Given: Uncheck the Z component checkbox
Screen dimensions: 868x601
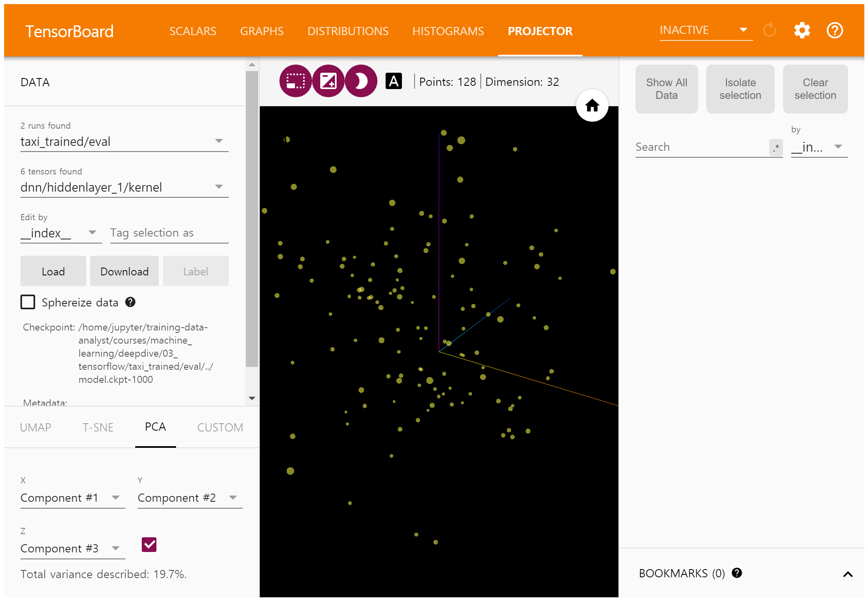Looking at the screenshot, I should tap(149, 545).
